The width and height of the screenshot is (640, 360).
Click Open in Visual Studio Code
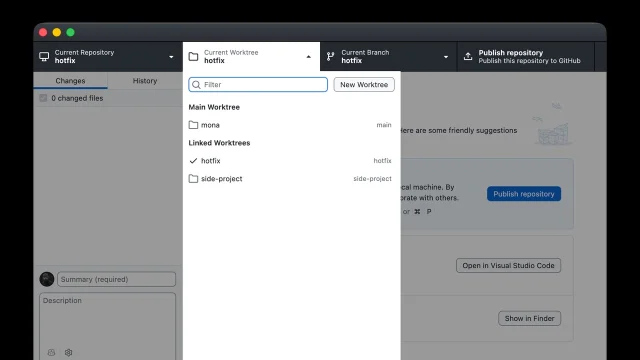coord(508,265)
